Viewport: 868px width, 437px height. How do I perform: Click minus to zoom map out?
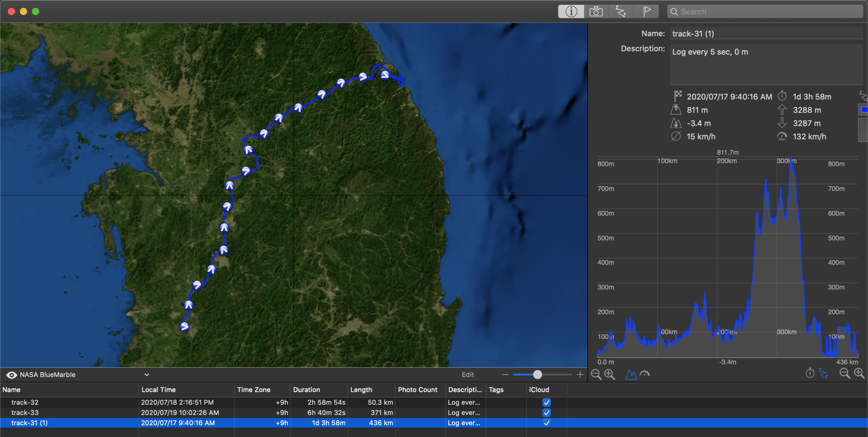(505, 375)
